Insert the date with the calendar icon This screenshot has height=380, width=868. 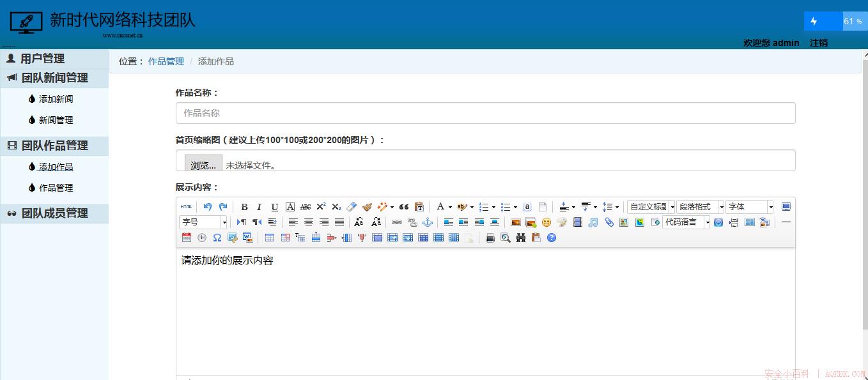pyautogui.click(x=187, y=238)
